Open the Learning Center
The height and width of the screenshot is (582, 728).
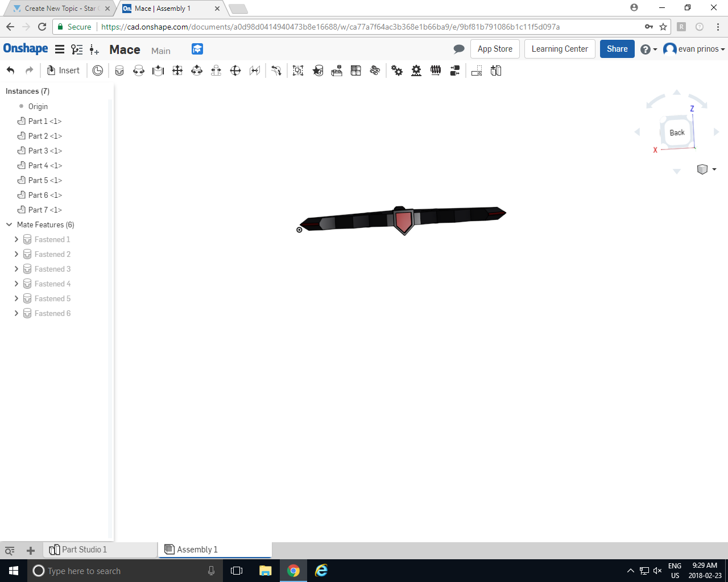tap(559, 49)
